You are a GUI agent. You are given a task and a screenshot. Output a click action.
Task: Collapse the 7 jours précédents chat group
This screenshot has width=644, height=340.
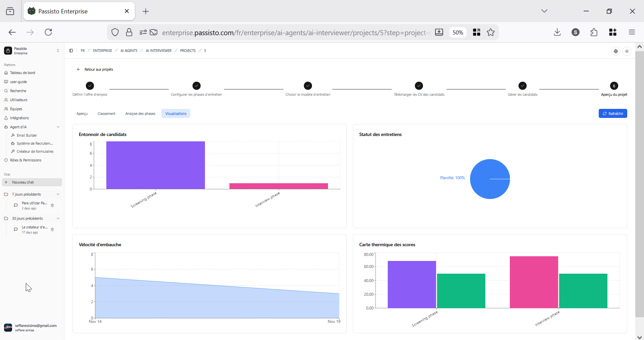pos(58,194)
